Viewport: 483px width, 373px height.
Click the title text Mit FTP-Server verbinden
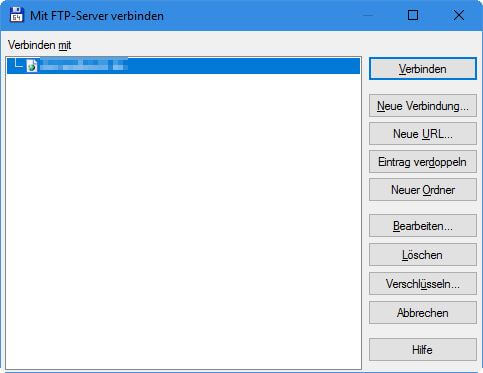97,16
